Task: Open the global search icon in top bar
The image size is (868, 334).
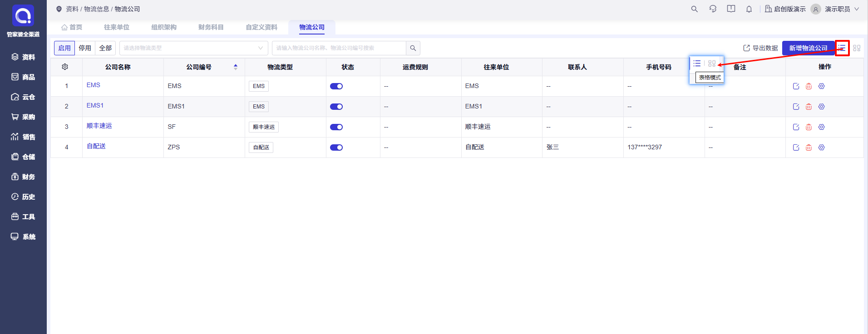Action: point(694,9)
